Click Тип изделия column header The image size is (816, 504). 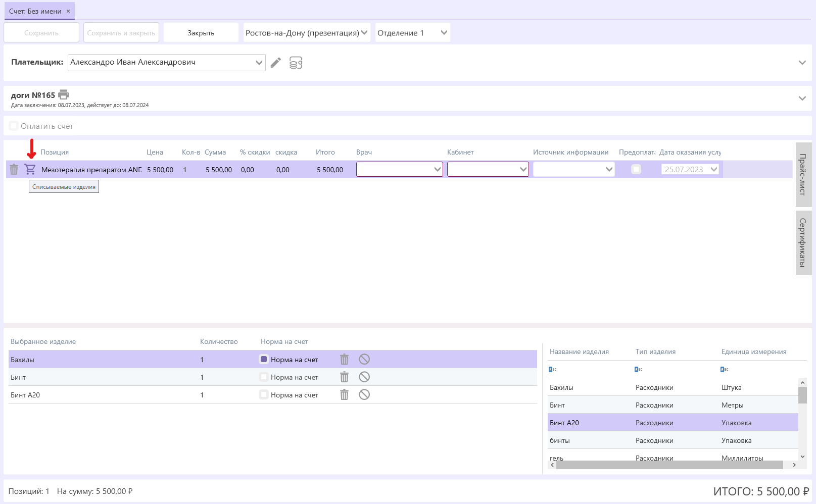point(655,351)
